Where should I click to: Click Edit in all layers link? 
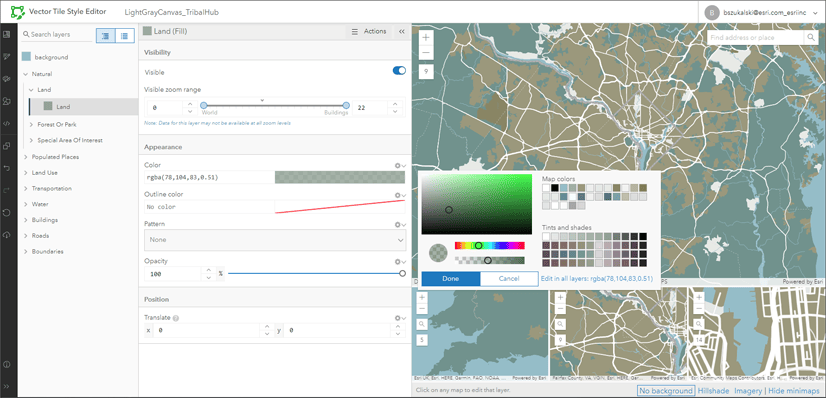coord(597,279)
